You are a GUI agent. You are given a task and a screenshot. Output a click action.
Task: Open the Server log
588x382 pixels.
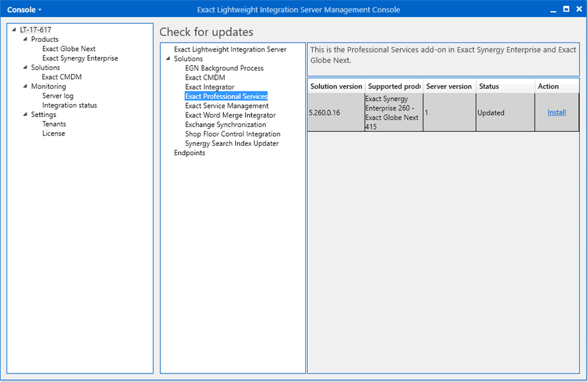57,95
